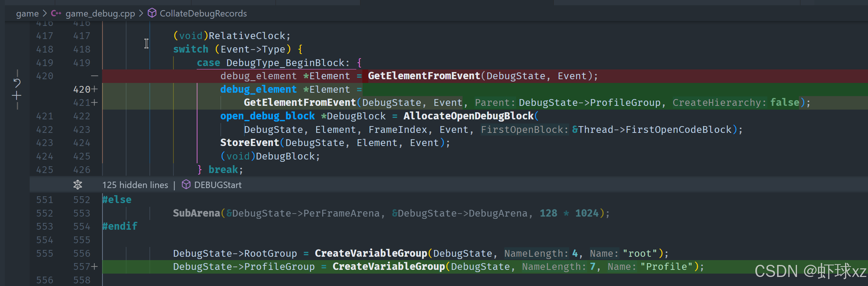This screenshot has width=868, height=286.
Task: Click the unfold icon beside 125 hidden lines
Action: tap(78, 185)
